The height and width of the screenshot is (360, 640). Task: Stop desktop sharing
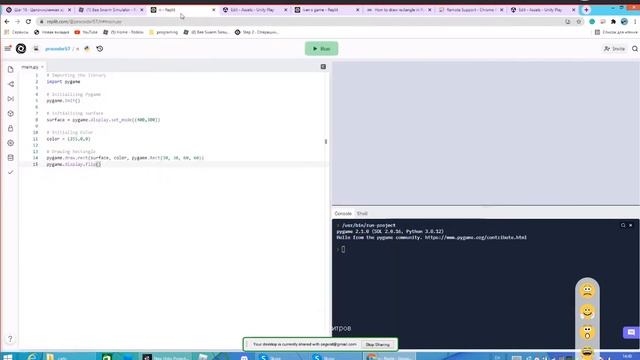tap(378, 344)
